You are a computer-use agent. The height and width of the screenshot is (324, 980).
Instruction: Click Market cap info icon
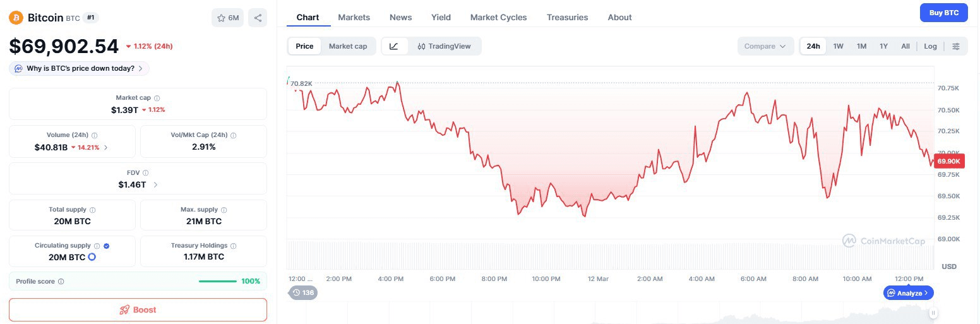pyautogui.click(x=157, y=98)
